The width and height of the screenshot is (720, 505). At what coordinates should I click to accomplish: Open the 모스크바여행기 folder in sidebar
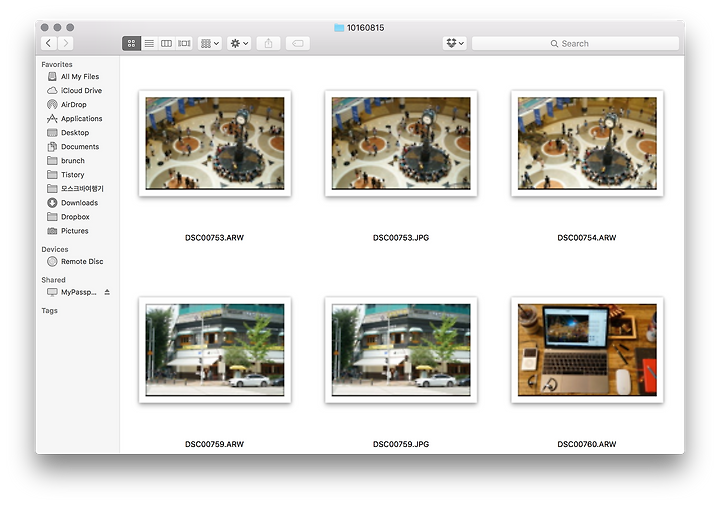click(82, 189)
